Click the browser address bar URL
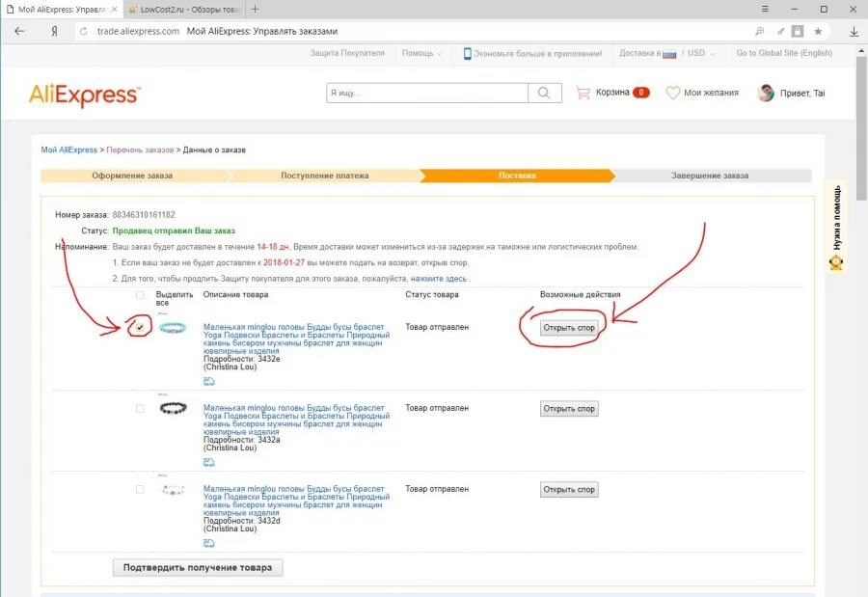Image resolution: width=868 pixels, height=597 pixels. pos(138,32)
